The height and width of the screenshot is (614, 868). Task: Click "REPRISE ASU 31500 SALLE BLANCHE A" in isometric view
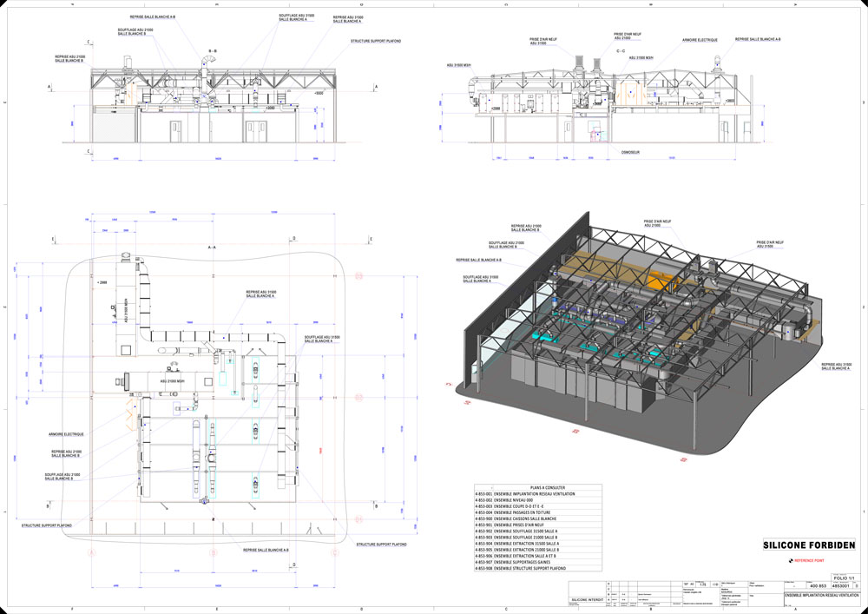(835, 366)
